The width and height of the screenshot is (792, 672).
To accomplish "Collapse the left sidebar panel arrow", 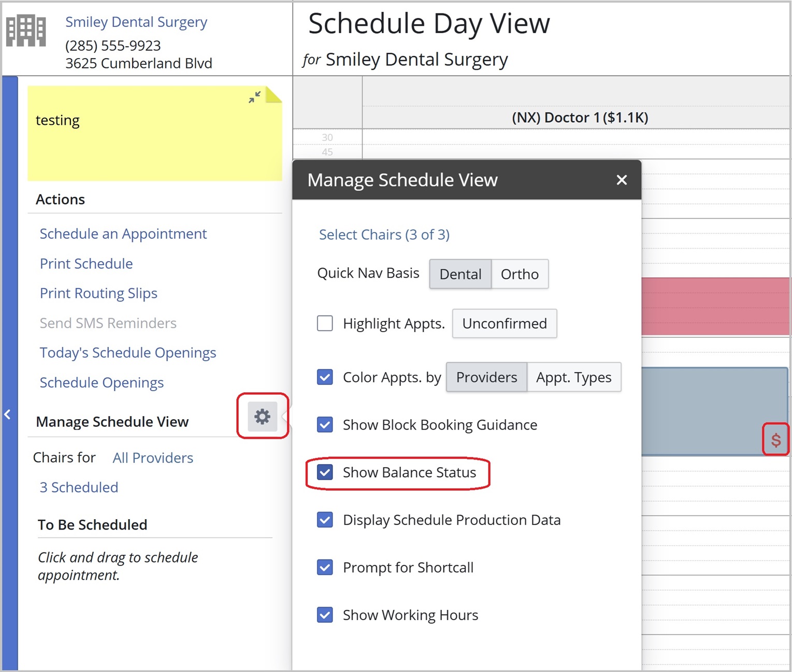I will (x=8, y=414).
